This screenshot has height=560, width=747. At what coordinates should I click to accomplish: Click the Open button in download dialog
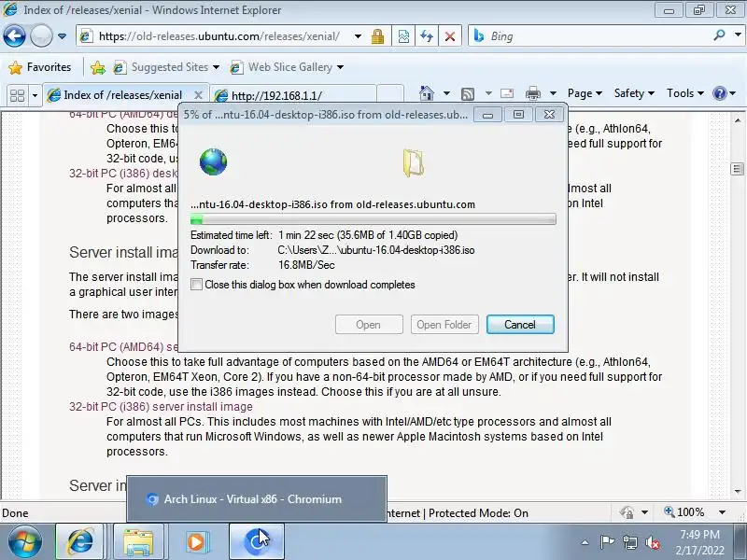(369, 325)
